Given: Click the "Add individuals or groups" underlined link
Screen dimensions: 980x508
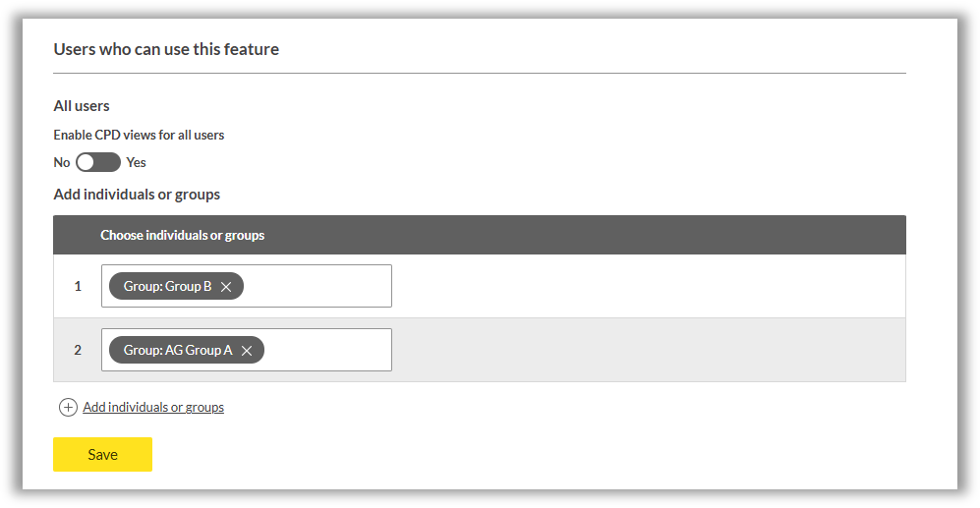Looking at the screenshot, I should click(153, 407).
